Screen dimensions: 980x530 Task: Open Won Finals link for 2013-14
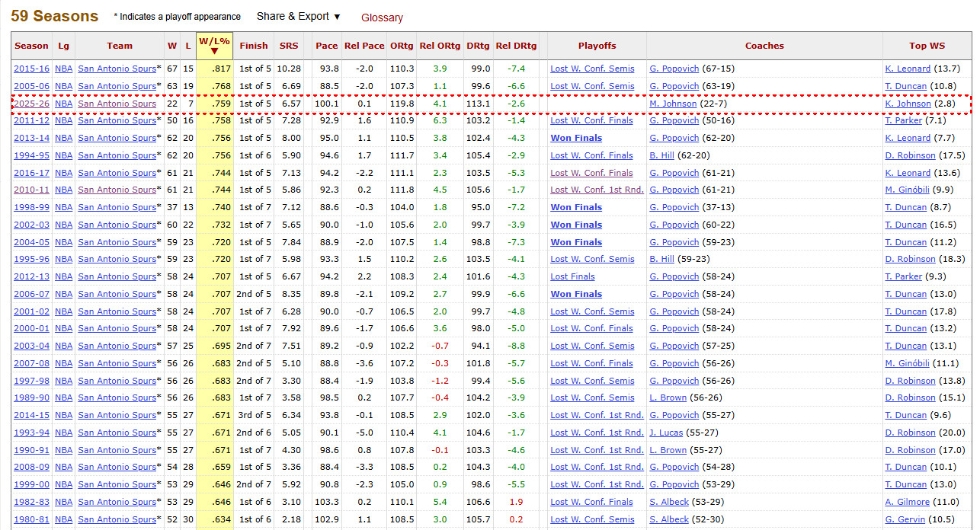pos(576,138)
